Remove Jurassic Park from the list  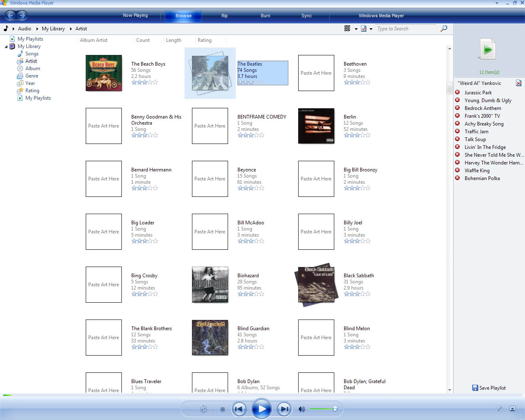click(457, 92)
